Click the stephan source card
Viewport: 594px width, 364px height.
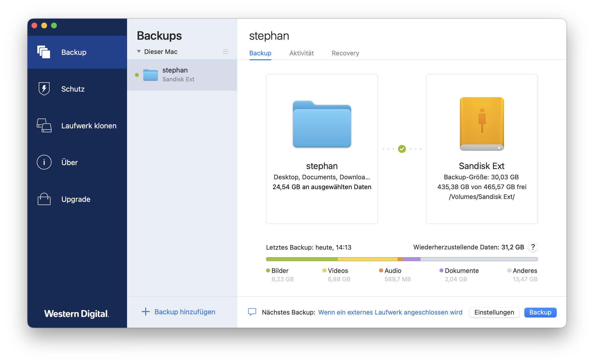(x=322, y=149)
